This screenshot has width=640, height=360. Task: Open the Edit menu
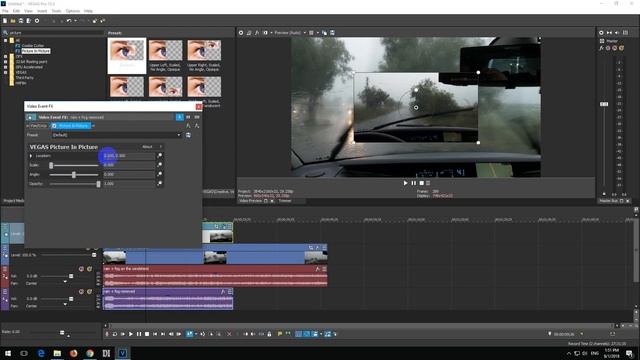[16, 11]
